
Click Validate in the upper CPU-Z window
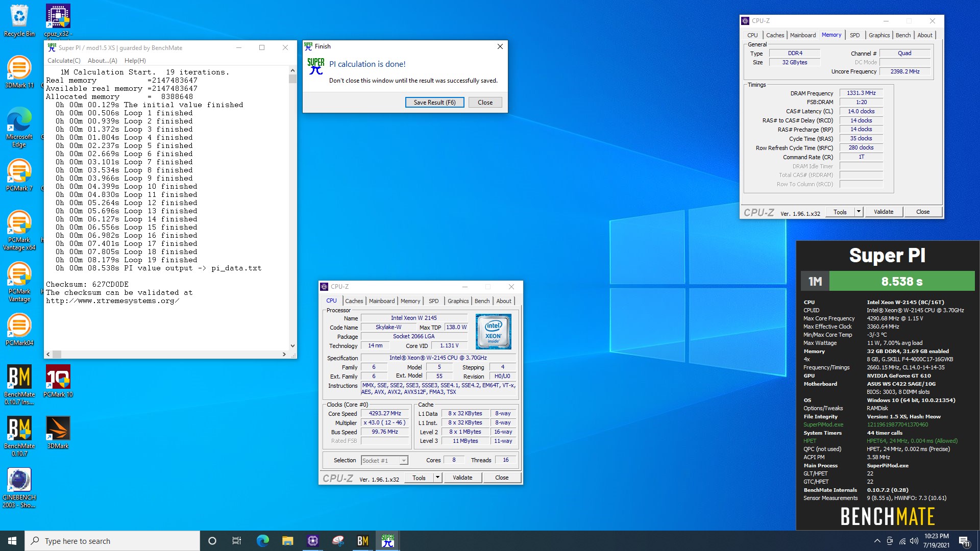pos(884,212)
